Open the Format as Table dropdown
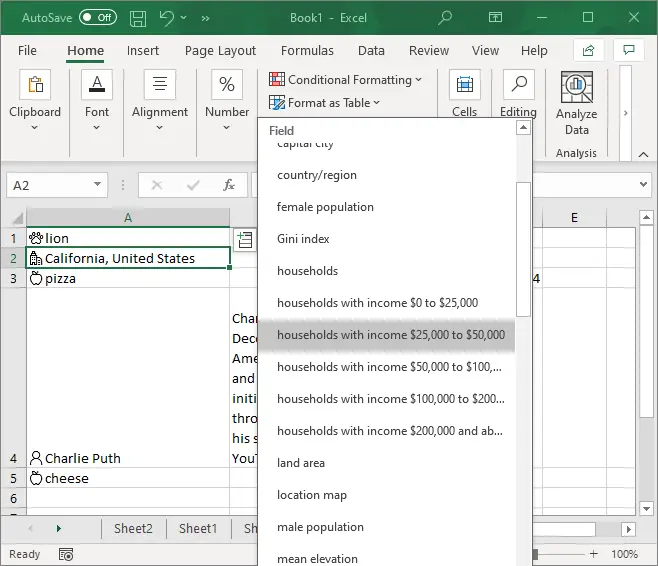Image resolution: width=658 pixels, height=566 pixels. (324, 103)
